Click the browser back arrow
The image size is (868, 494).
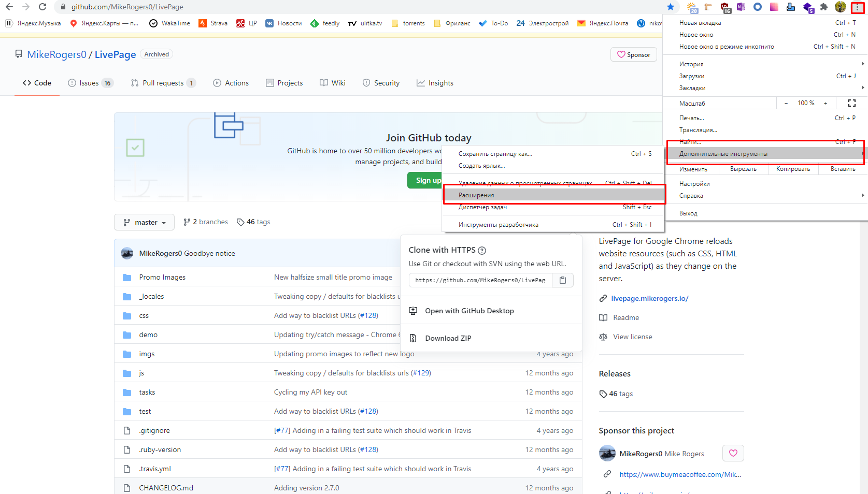[x=9, y=7]
